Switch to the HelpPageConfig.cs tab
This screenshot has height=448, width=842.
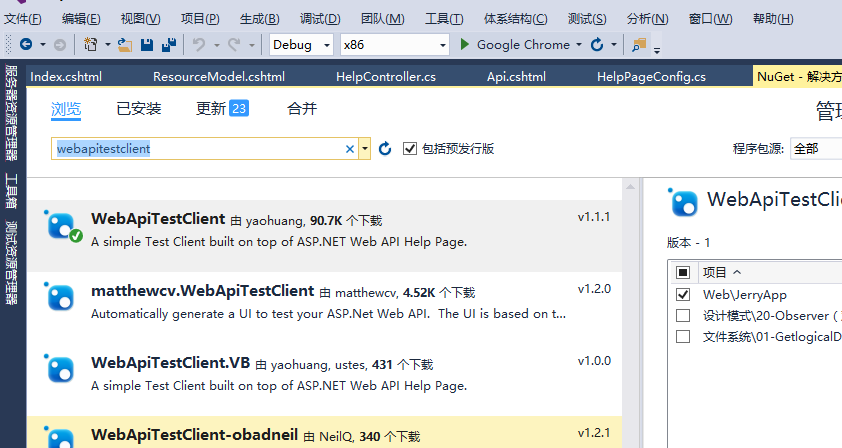click(651, 77)
